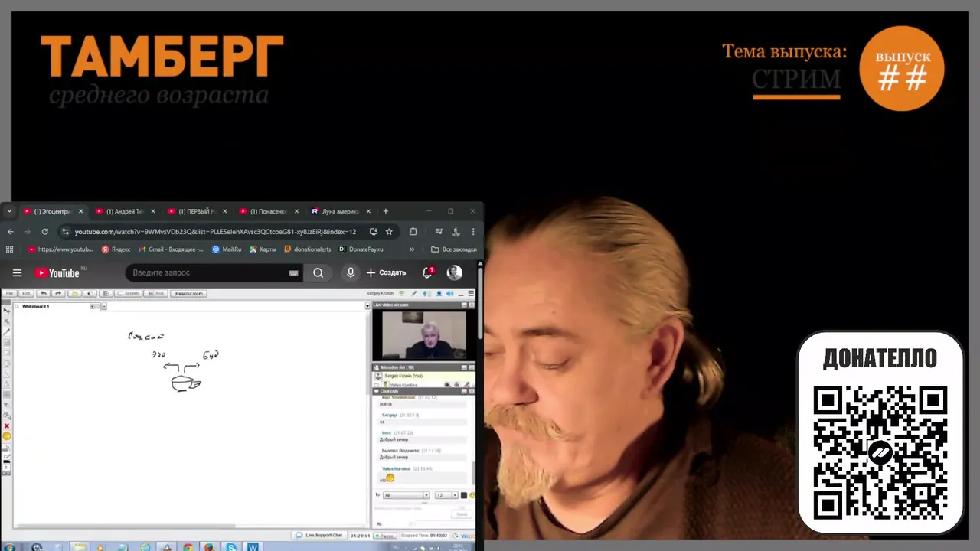Viewport: 980px width, 551px height.
Task: Open Live Support Chat
Action: click(319, 535)
